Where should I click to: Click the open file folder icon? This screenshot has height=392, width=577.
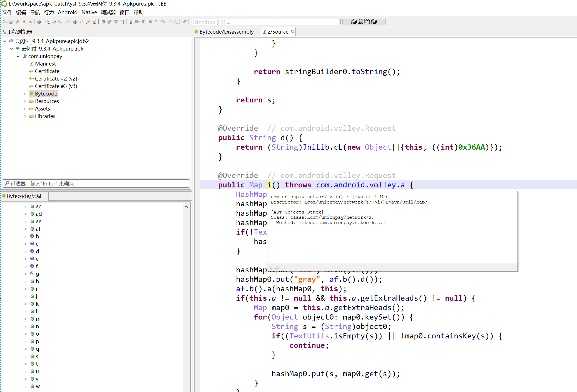[x=5, y=22]
